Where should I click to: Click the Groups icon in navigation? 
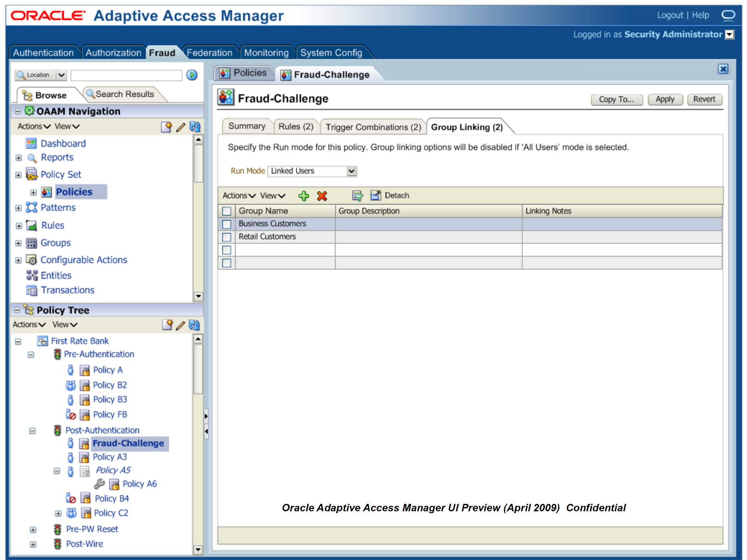[x=32, y=243]
